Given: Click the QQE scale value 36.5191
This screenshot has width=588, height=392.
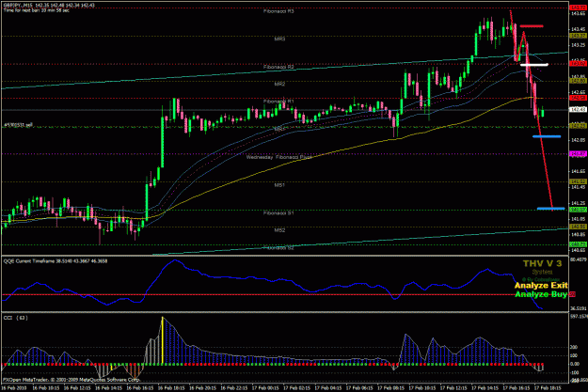Looking at the screenshot, I should tap(579, 308).
